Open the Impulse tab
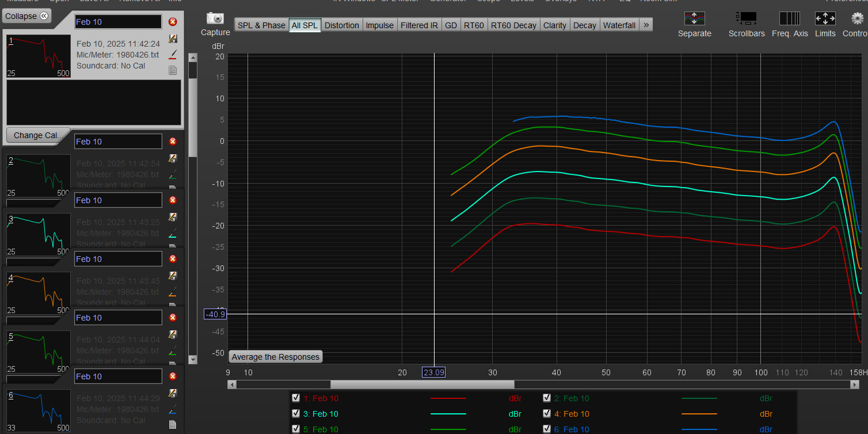Viewport: 868px width, 434px height. coord(380,25)
